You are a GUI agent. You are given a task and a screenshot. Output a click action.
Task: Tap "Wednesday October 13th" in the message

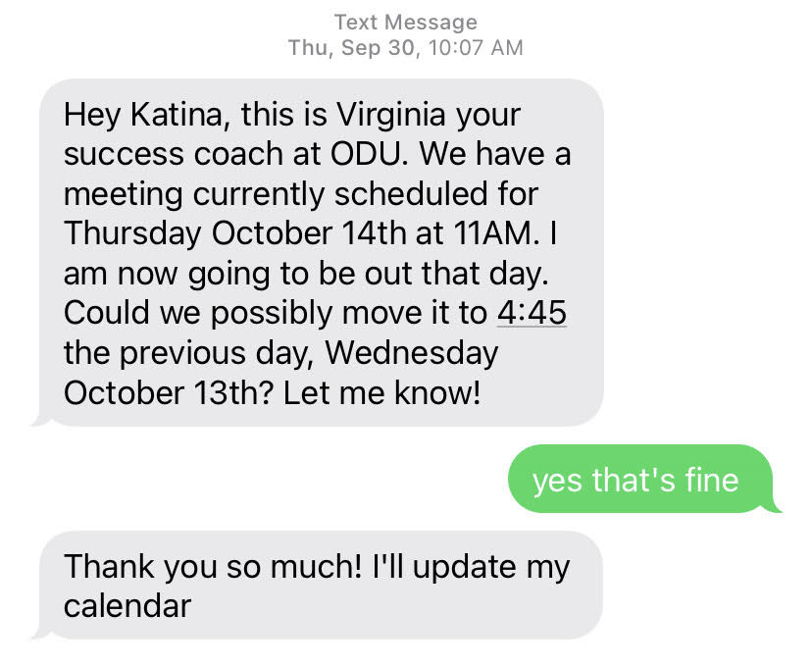click(x=280, y=373)
